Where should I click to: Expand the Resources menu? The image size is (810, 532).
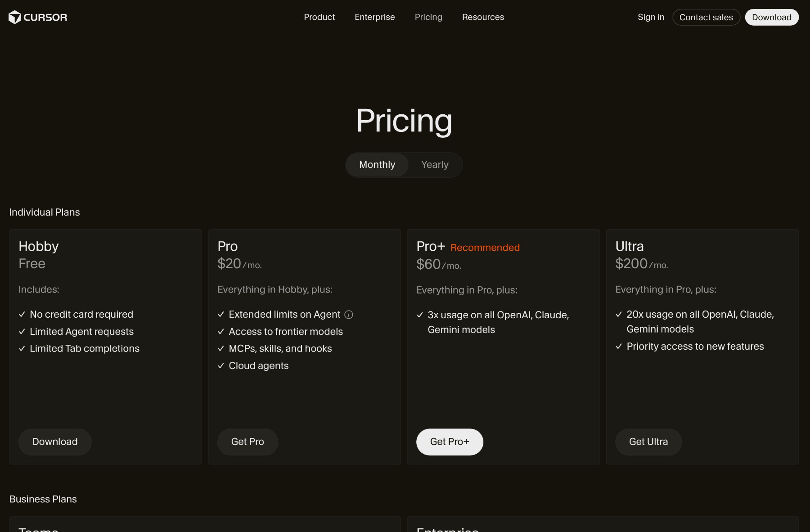pyautogui.click(x=483, y=17)
